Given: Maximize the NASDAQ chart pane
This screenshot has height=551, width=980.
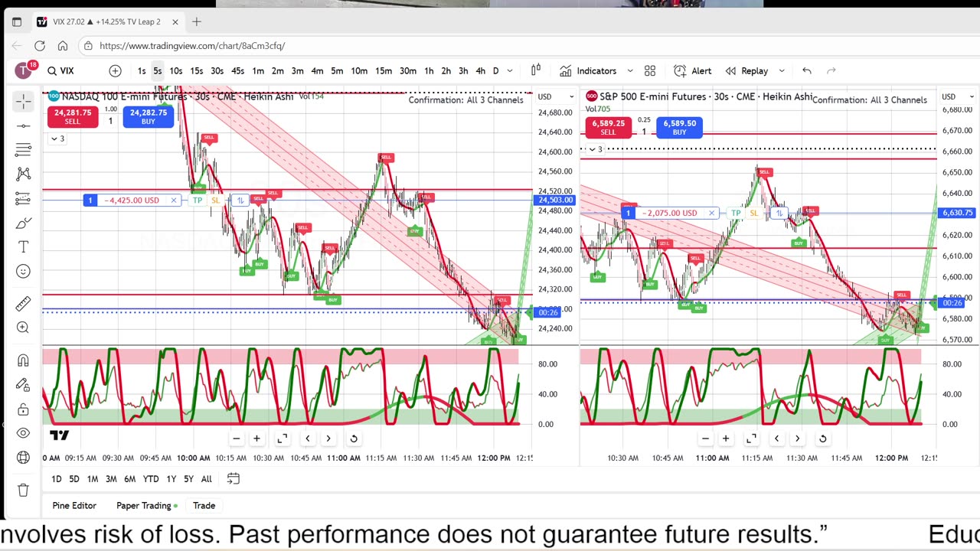Looking at the screenshot, I should point(283,439).
